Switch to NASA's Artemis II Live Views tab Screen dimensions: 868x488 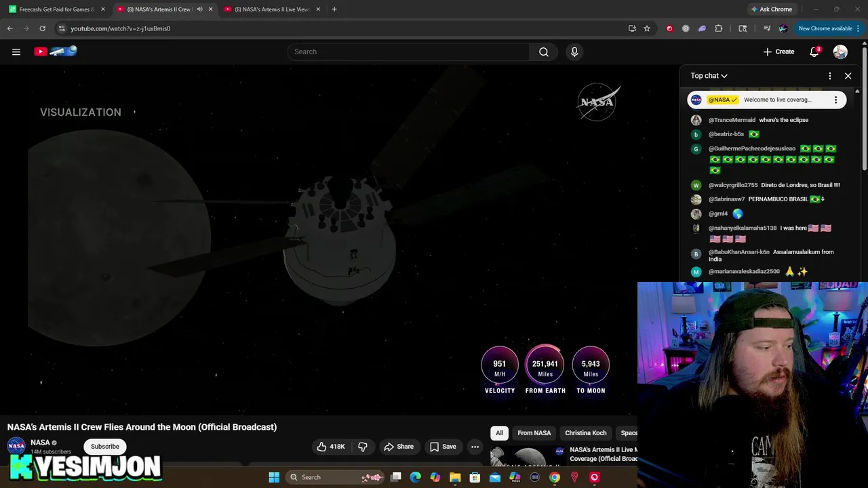tap(271, 9)
